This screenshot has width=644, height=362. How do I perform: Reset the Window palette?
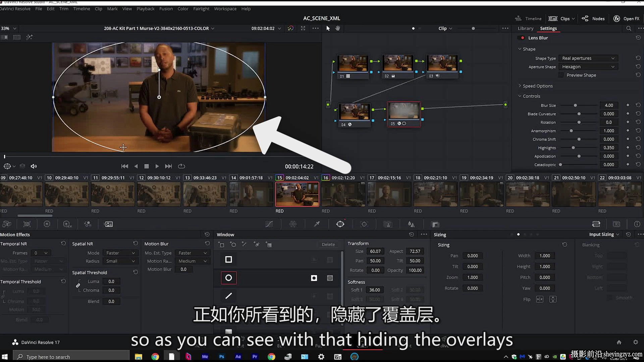pyautogui.click(x=411, y=235)
